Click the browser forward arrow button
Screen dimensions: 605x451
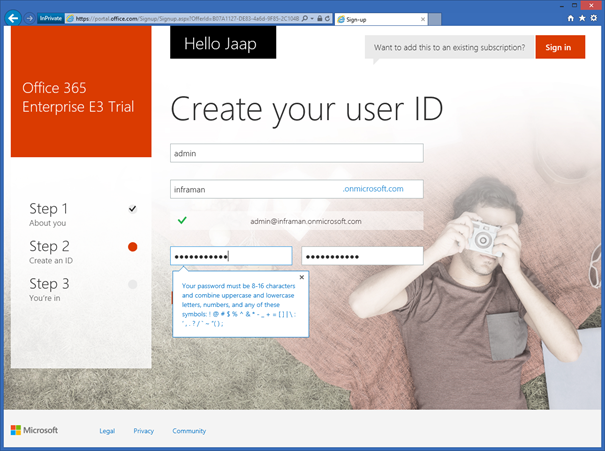pos(29,18)
